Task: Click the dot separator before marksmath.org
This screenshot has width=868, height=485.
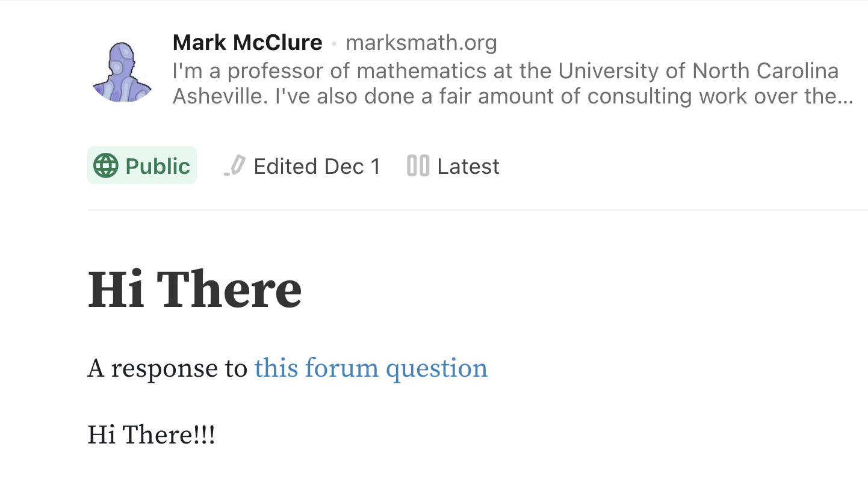Action: click(333, 44)
